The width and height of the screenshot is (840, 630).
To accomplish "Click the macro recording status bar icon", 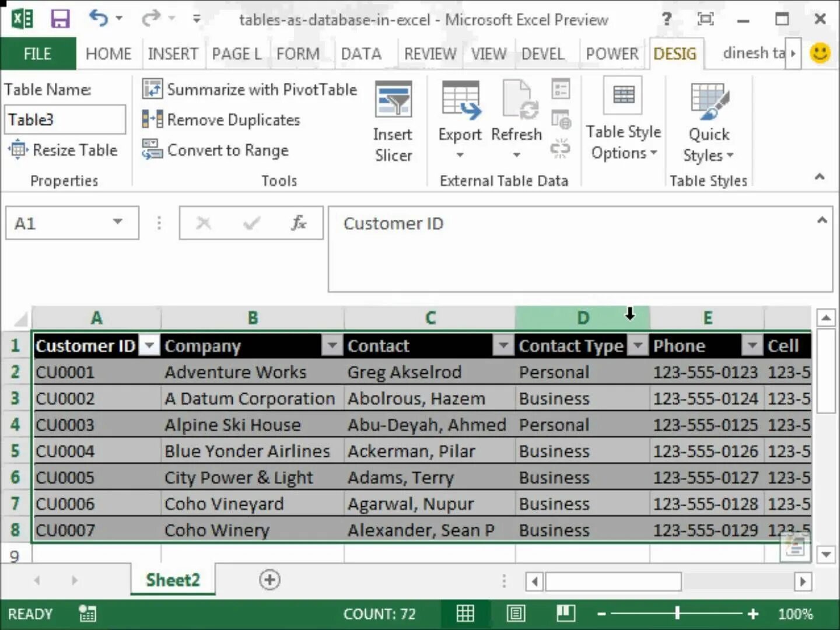I will pyautogui.click(x=87, y=613).
